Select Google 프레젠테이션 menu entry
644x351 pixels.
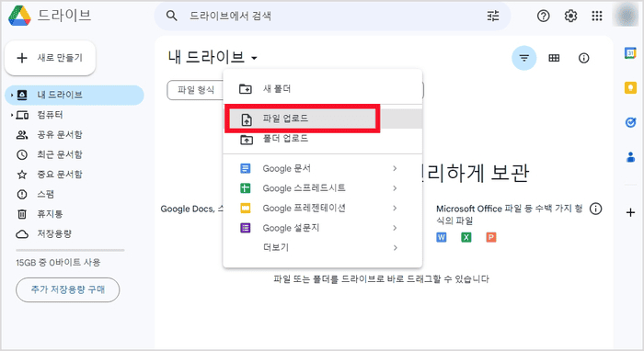[323, 208]
